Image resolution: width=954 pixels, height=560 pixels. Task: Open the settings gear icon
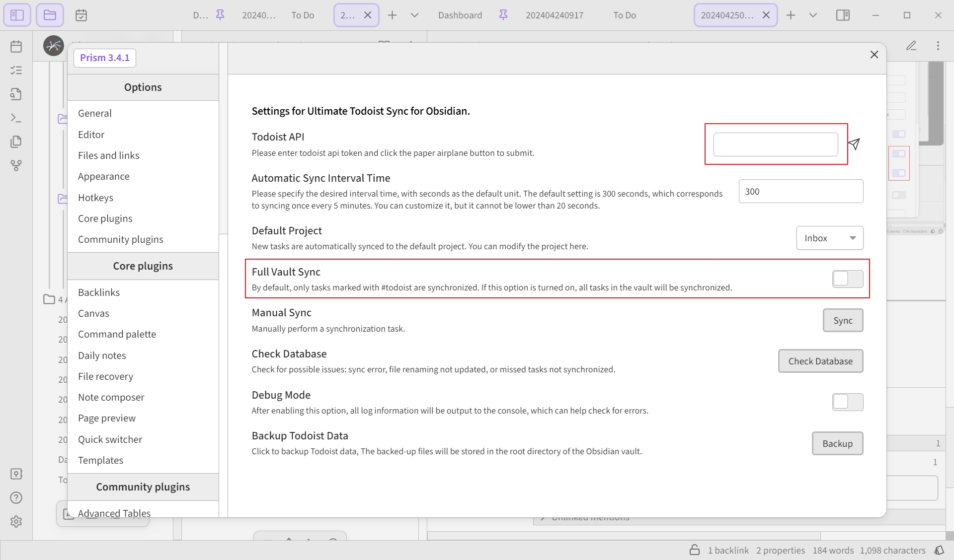pos(16,521)
